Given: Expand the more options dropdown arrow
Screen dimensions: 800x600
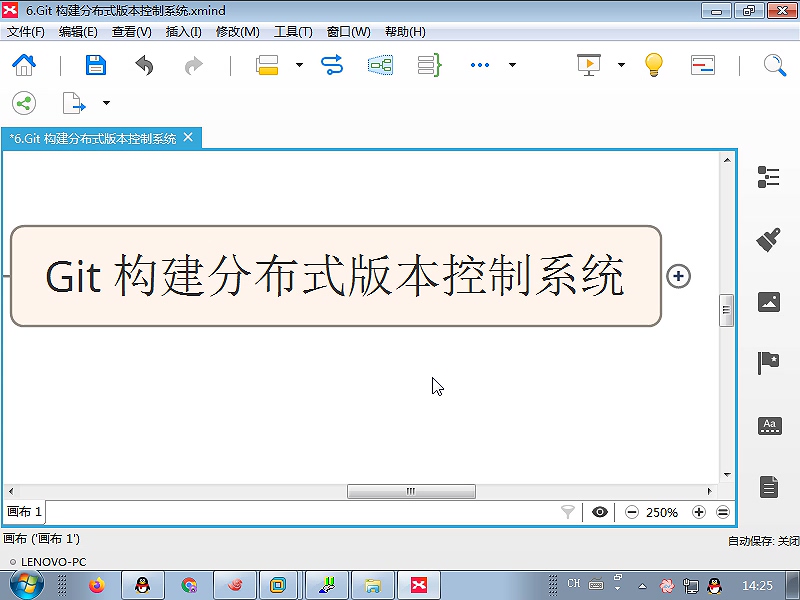Looking at the screenshot, I should (512, 65).
